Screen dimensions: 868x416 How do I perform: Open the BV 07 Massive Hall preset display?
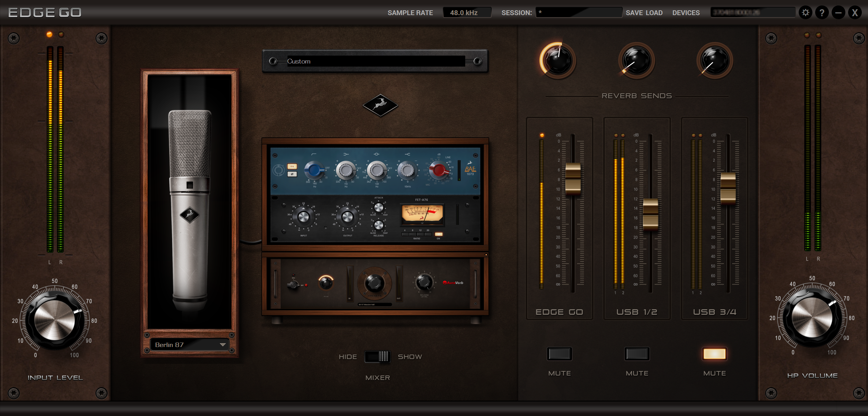tap(374, 305)
